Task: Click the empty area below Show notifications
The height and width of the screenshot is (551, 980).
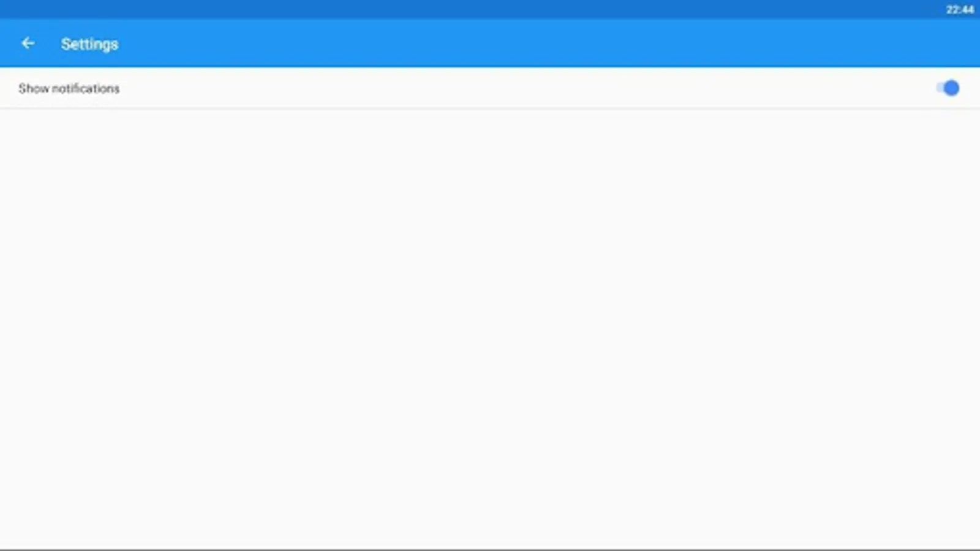Action: (x=490, y=329)
